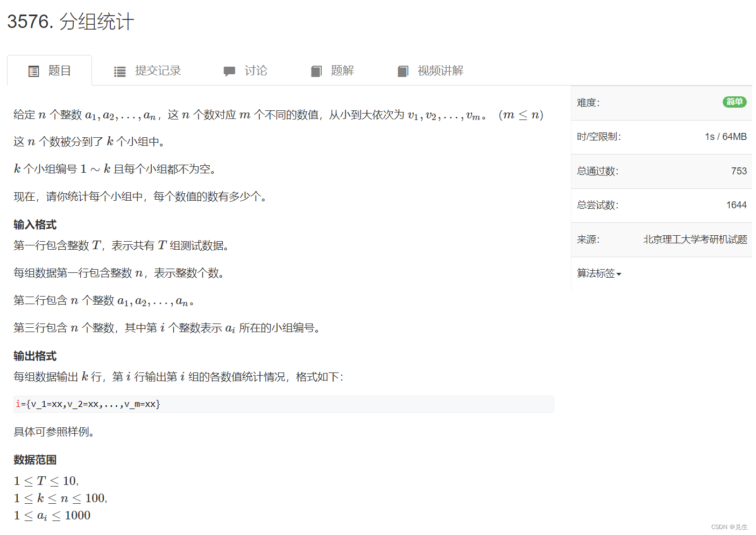This screenshot has height=535, width=756.
Task: Select the output format code block
Action: 284,404
